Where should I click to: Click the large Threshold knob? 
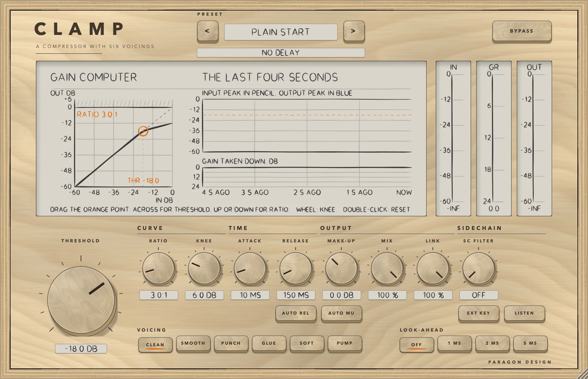coord(81,300)
